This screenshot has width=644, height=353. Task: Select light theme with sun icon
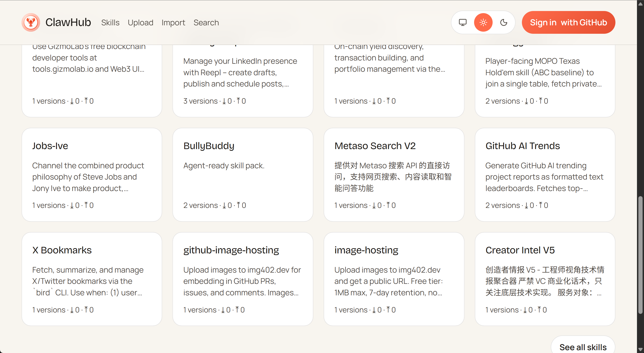483,23
